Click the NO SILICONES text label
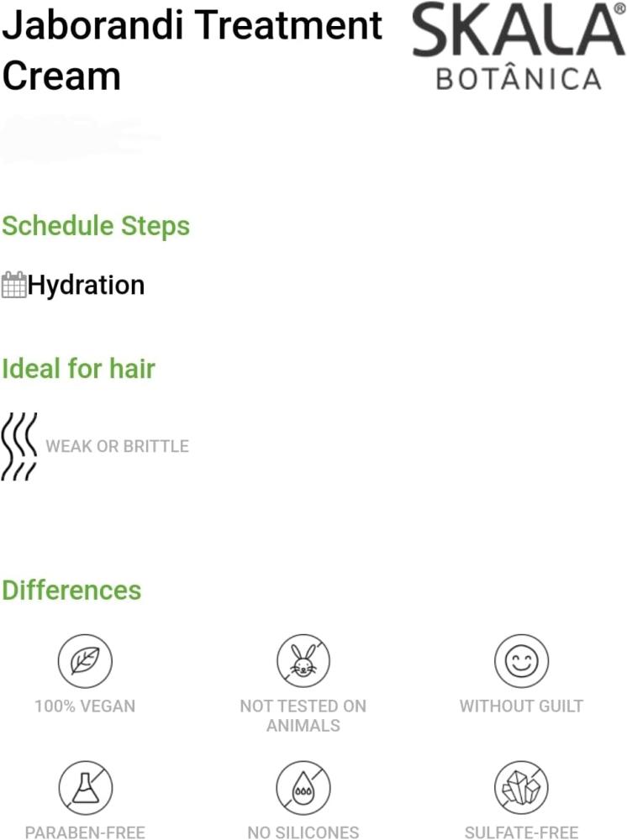627x840 pixels. (303, 832)
